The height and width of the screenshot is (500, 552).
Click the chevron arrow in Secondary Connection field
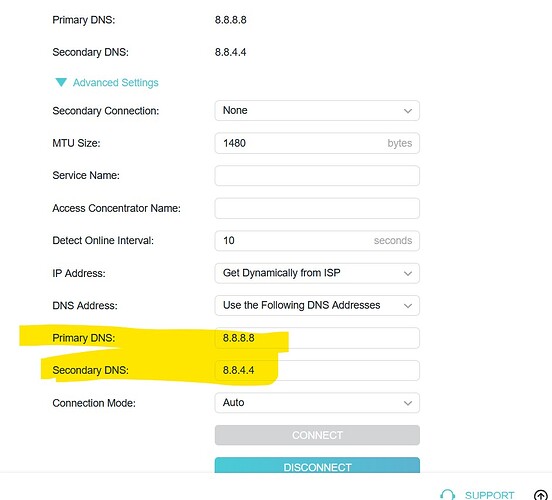[408, 111]
